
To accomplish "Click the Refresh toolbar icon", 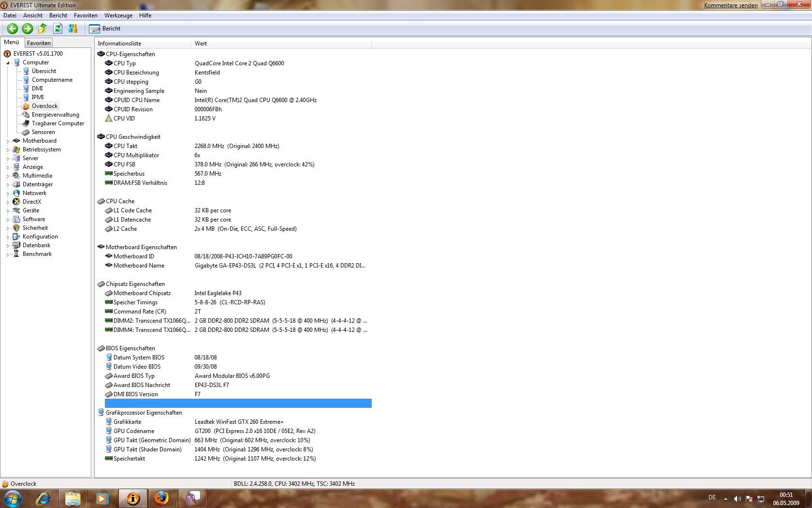I will coord(58,29).
